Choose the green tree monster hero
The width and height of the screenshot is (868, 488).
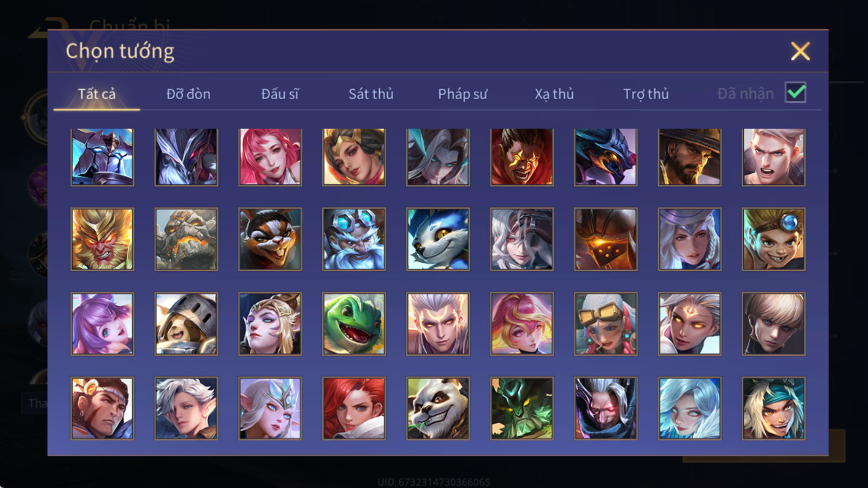click(x=522, y=408)
